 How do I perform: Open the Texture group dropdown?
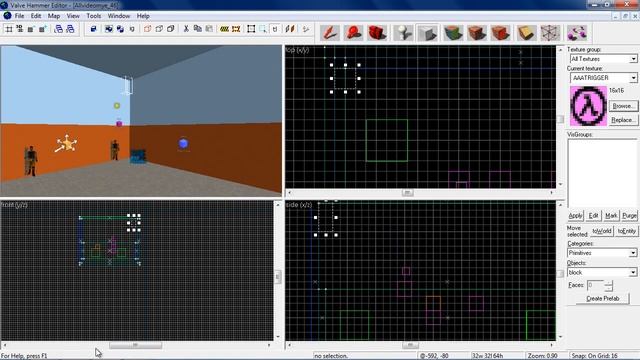pyautogui.click(x=633, y=59)
